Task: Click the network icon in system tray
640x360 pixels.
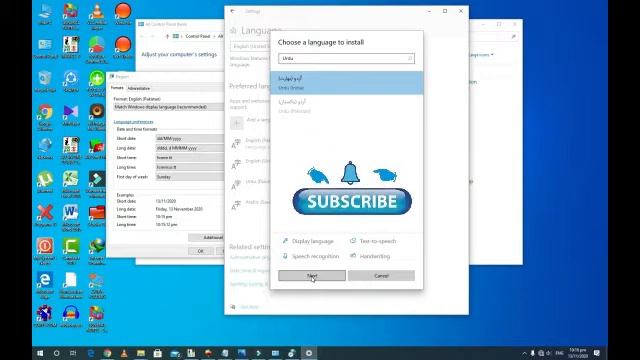Action: 541,353
